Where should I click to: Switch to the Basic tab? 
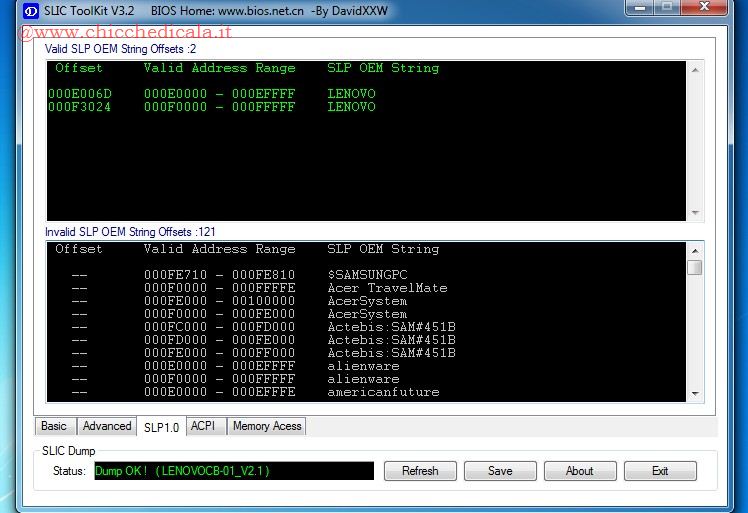pos(54,426)
